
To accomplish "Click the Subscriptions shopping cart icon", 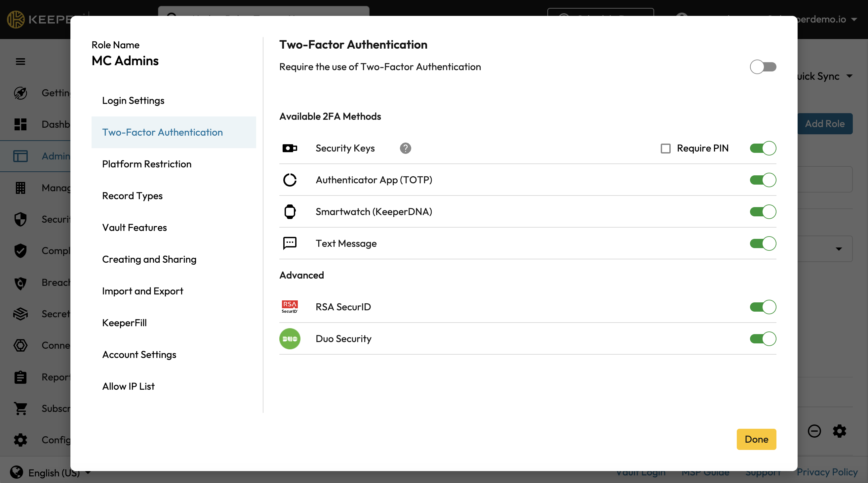I will pyautogui.click(x=20, y=409).
